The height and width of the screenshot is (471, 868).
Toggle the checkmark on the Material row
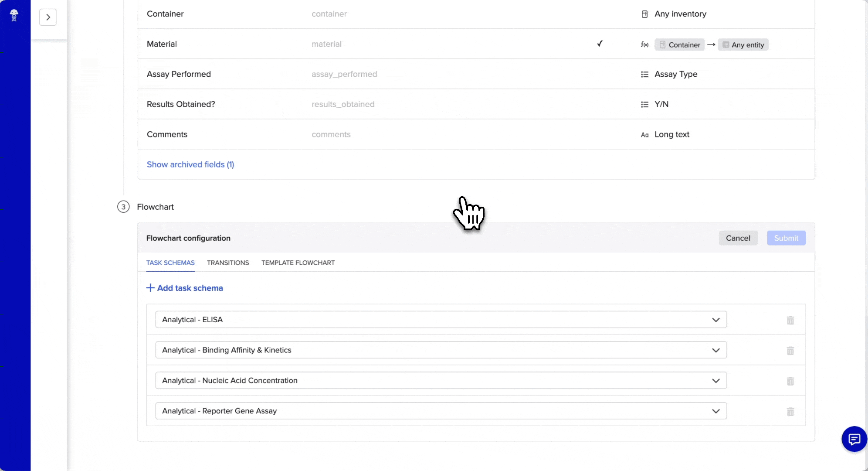click(600, 44)
